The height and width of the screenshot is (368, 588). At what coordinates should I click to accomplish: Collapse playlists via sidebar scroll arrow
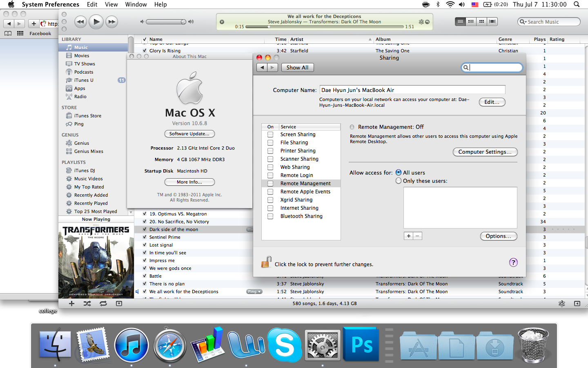point(131,212)
